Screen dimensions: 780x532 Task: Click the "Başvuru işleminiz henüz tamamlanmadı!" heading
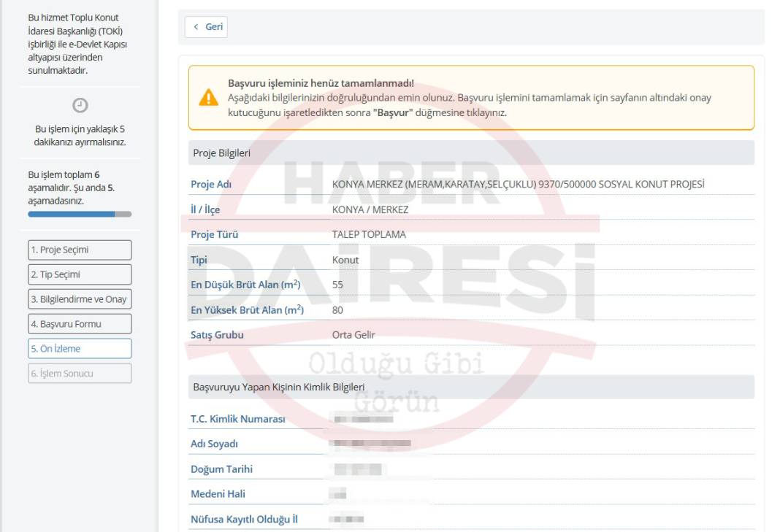click(x=321, y=83)
